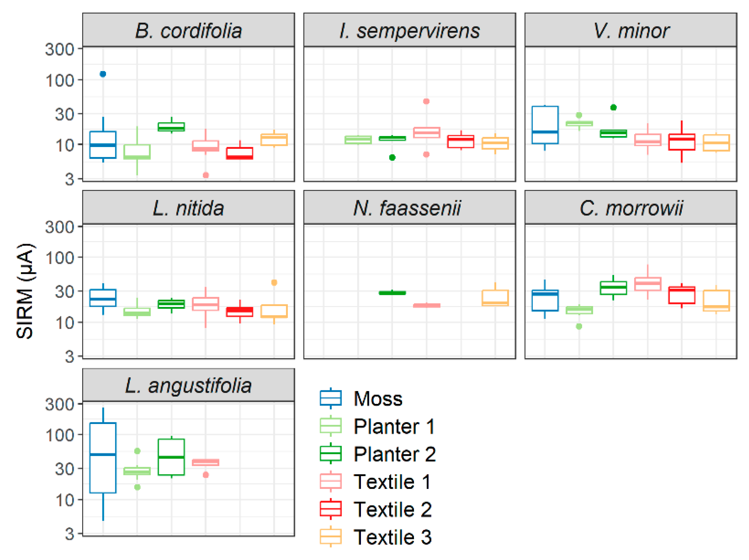Click the dark green outlier in V. minor
The height and width of the screenshot is (560, 749).
pos(613,107)
